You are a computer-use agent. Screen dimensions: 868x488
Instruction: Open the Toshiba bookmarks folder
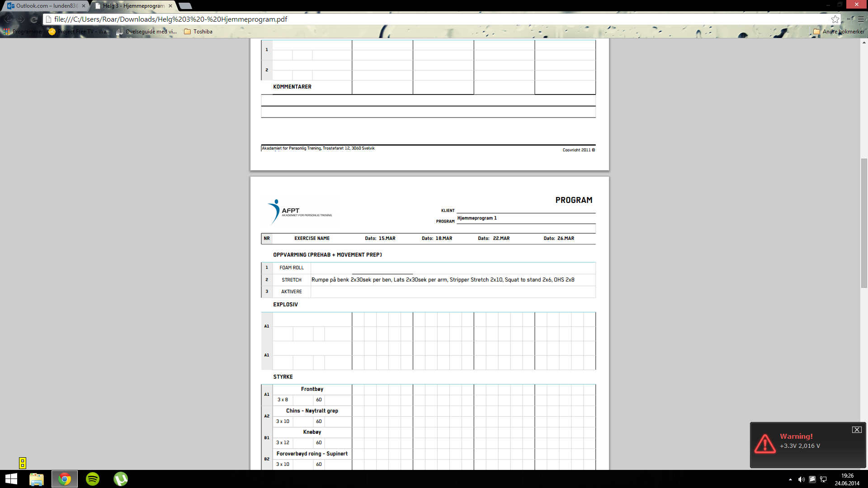198,32
